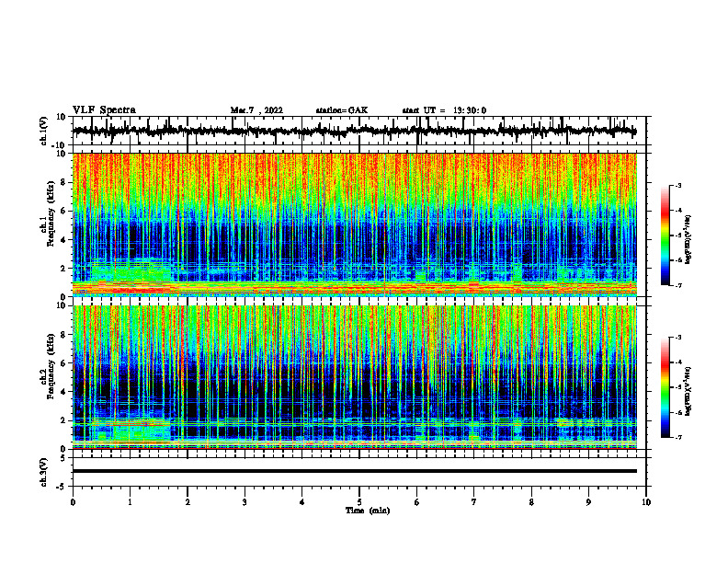Select the "Mar.7 , 2022" date label
The width and height of the screenshot is (728, 563).
click(256, 110)
